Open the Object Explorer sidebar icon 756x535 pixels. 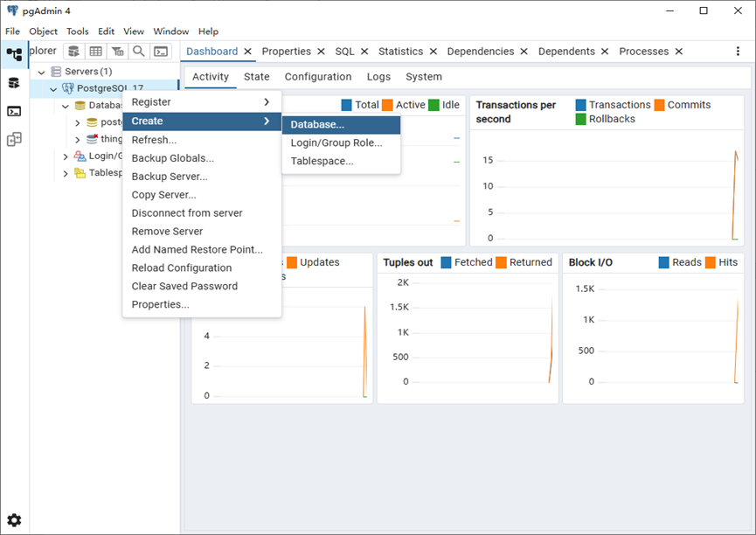click(x=14, y=54)
